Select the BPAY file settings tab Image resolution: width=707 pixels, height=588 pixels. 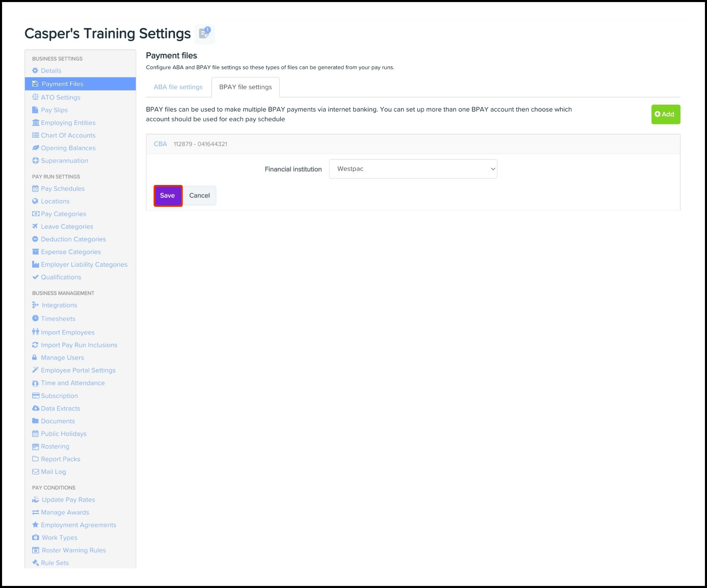coord(245,87)
